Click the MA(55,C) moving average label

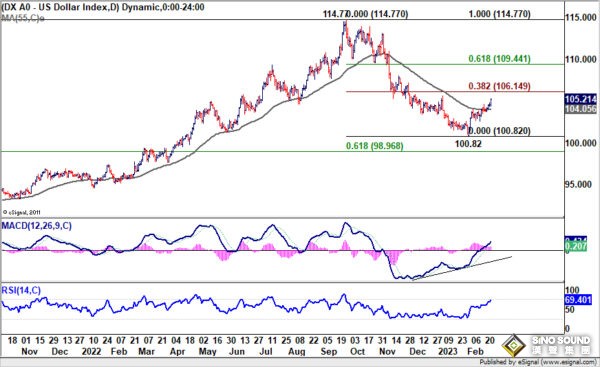click(23, 18)
